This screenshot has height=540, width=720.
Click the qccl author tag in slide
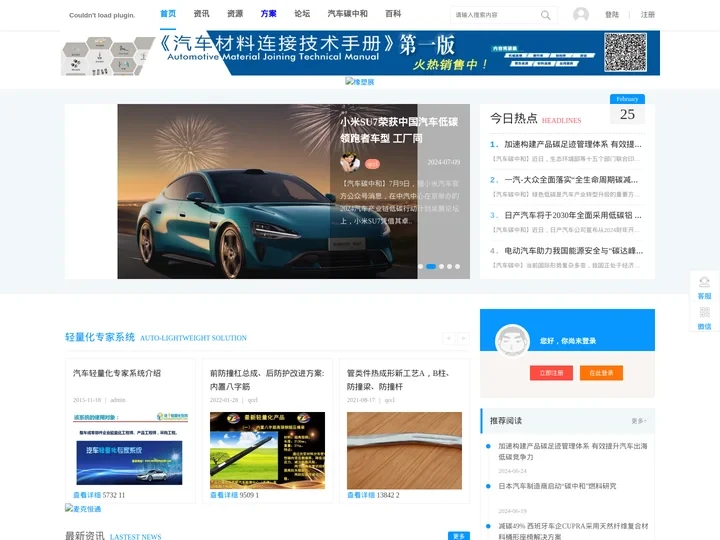click(x=372, y=163)
